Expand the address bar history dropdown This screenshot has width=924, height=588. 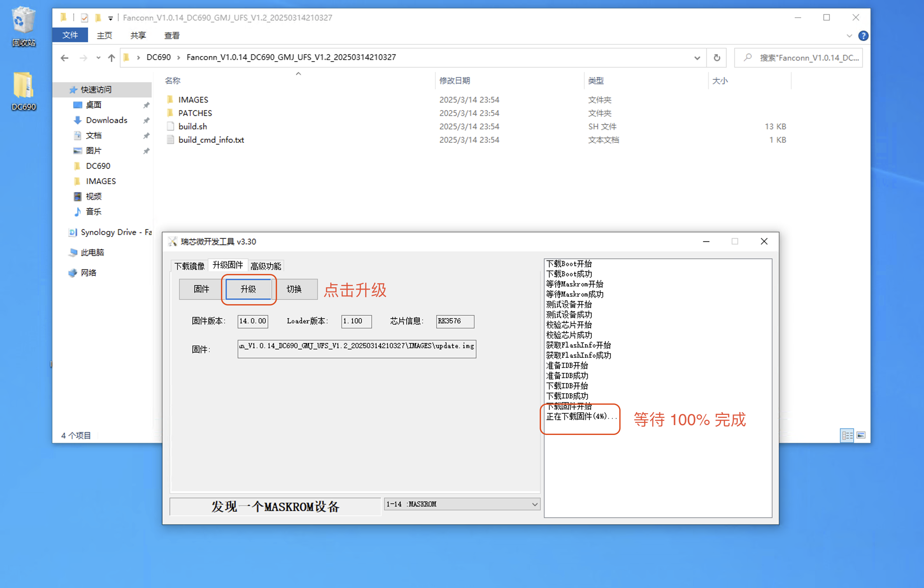coord(697,58)
